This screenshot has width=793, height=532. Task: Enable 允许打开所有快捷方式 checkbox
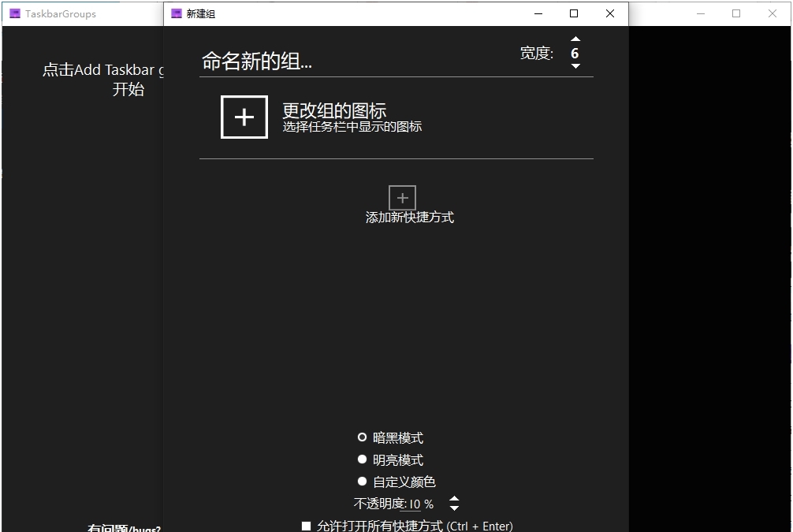(306, 526)
